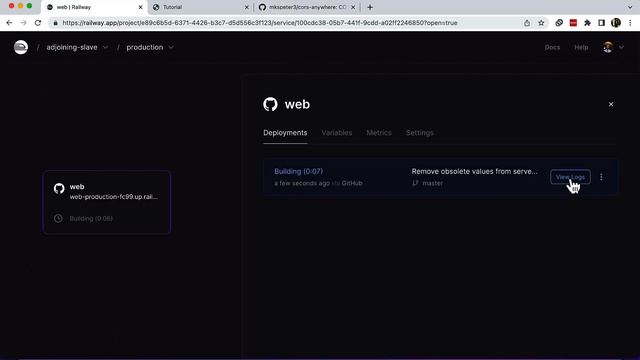Click the red extension icon in toolbar
Viewport: 640px width, 360px height.
573,23
